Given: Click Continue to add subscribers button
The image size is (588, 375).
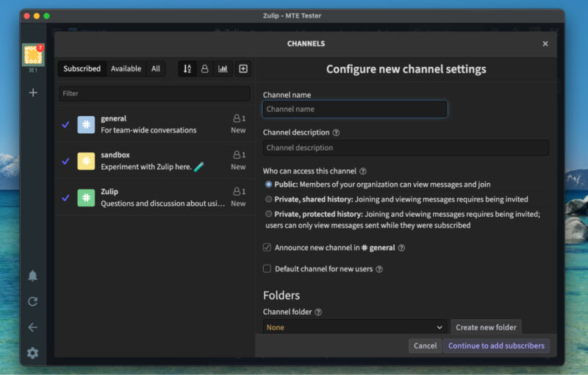Looking at the screenshot, I should coord(496,346).
